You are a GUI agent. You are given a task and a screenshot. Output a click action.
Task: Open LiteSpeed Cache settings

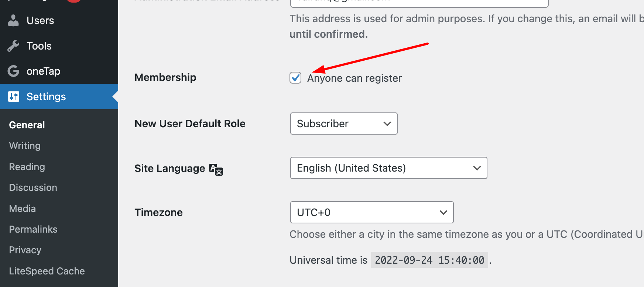click(x=47, y=271)
